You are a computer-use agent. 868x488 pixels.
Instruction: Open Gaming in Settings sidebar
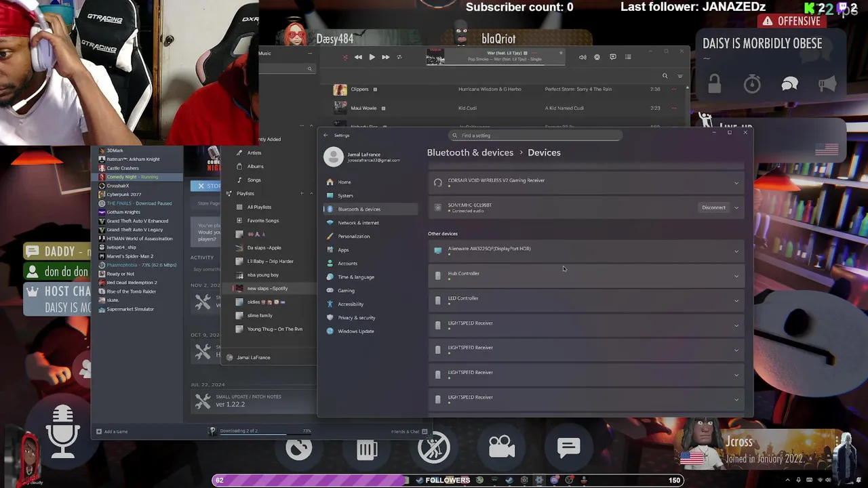click(x=372, y=290)
